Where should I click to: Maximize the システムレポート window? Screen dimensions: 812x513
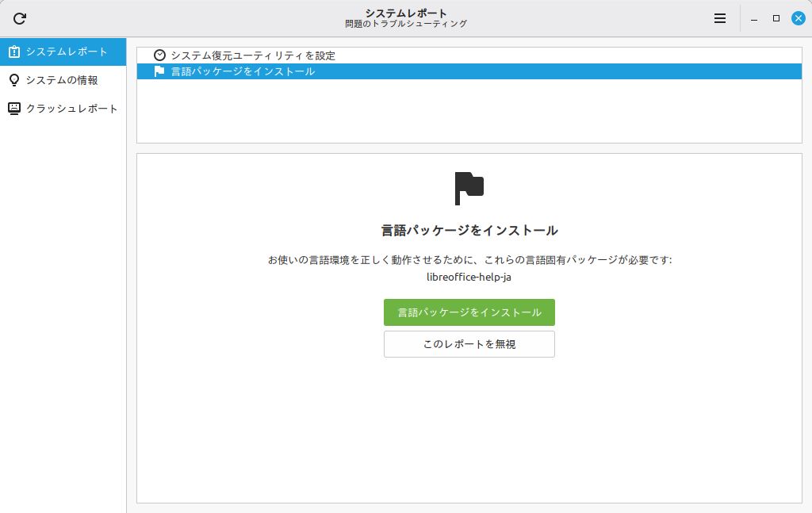776,18
